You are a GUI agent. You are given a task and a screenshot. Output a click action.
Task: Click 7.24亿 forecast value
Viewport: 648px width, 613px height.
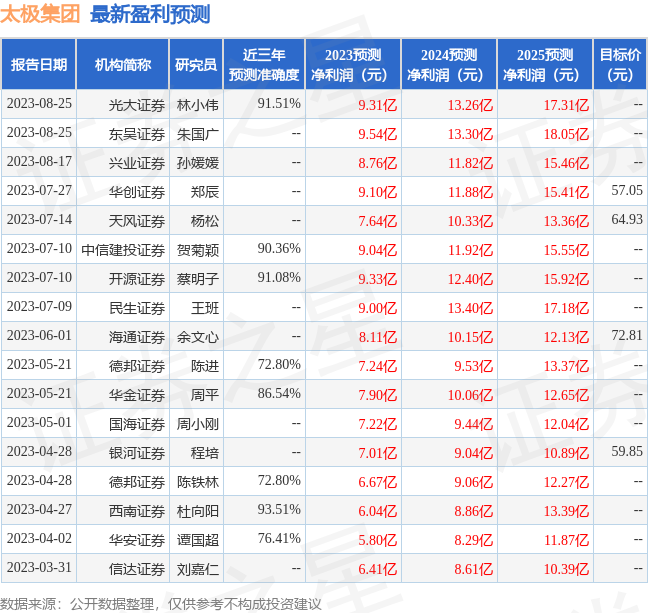pos(377,366)
